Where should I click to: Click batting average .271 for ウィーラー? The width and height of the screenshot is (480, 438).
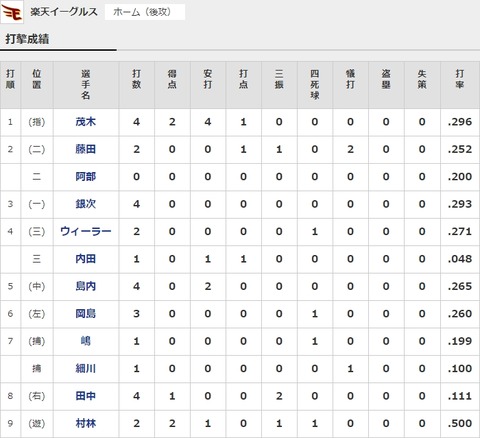coord(460,231)
